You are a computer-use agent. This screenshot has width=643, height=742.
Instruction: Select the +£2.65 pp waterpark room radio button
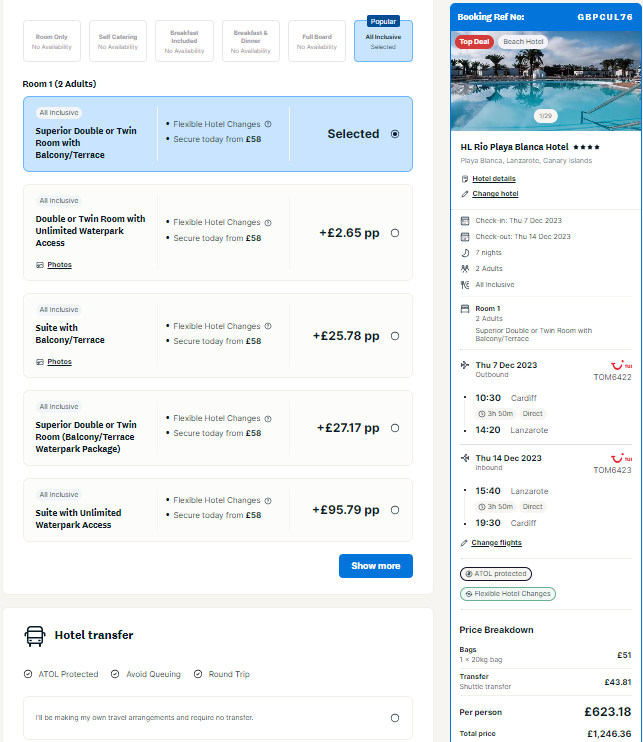395,233
